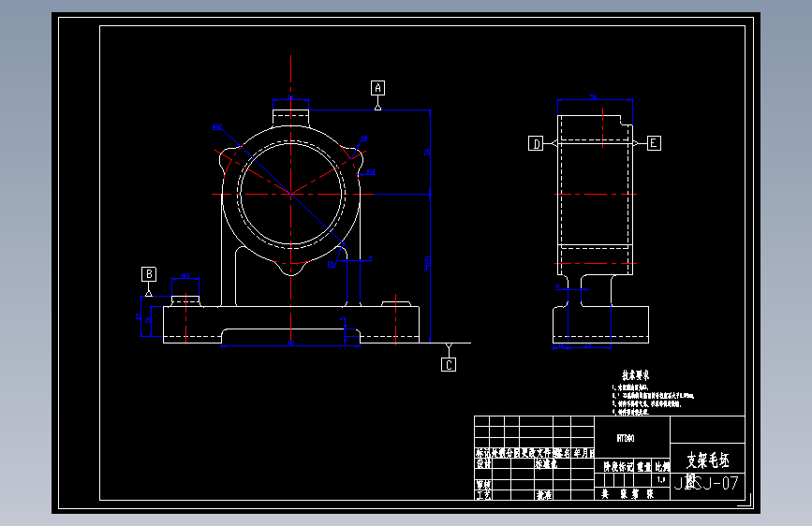
Task: Select the 技术要求 heading text
Action: [x=635, y=375]
